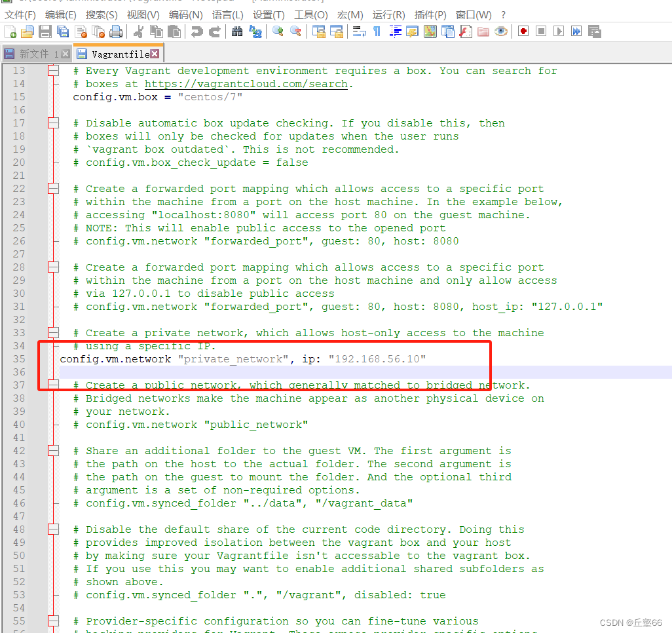Open the user-defined language dialog icon
The image size is (672, 633).
click(412, 31)
